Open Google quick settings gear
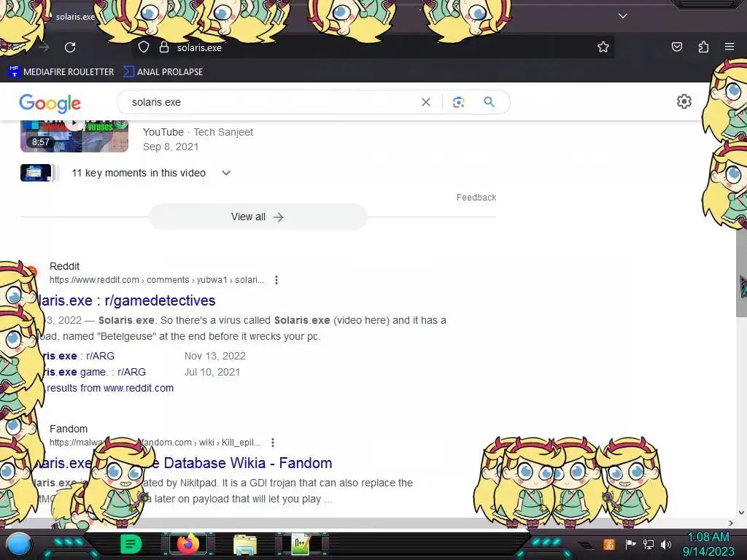 (x=684, y=101)
